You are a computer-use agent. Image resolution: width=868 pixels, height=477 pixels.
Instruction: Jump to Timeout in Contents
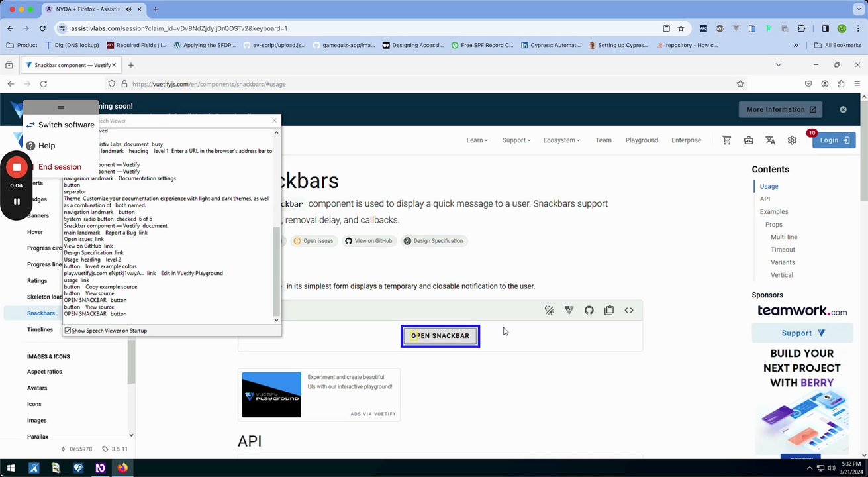(783, 250)
